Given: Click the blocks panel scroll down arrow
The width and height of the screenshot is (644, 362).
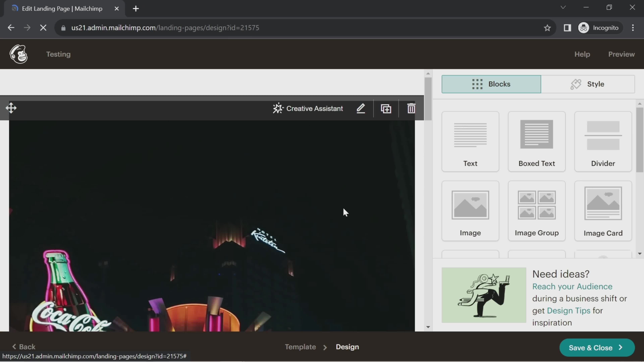Looking at the screenshot, I should coord(639,254).
